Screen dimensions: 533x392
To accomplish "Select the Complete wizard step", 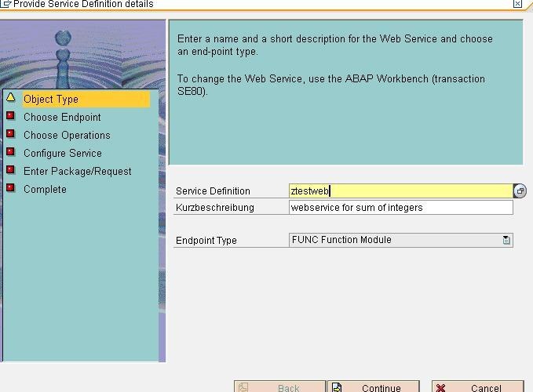I will 45,189.
